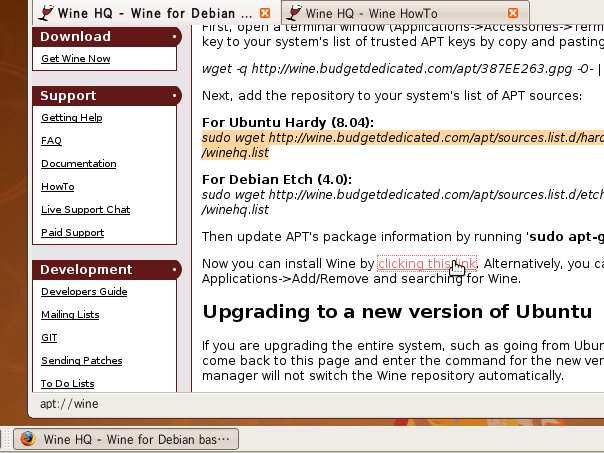Click the highlighted Ubuntu Hardy sudo wget command
This screenshot has height=453, width=604.
click(403, 145)
